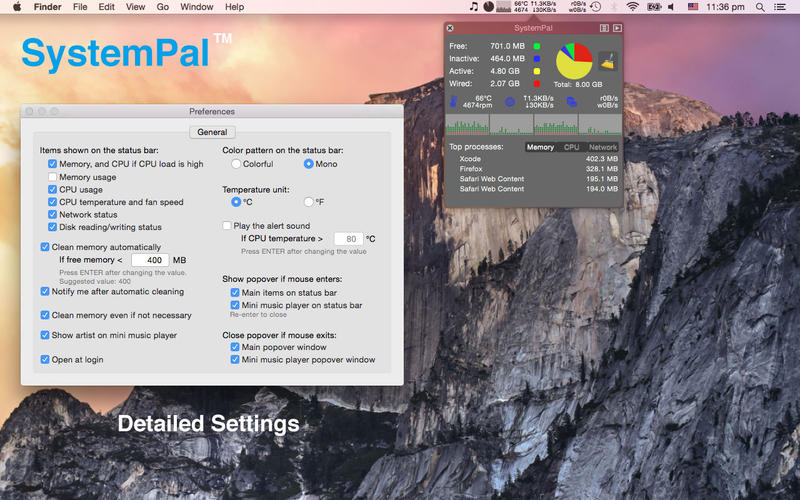Viewport: 800px width, 500px height.
Task: Select the °F temperature unit
Action: click(308, 201)
